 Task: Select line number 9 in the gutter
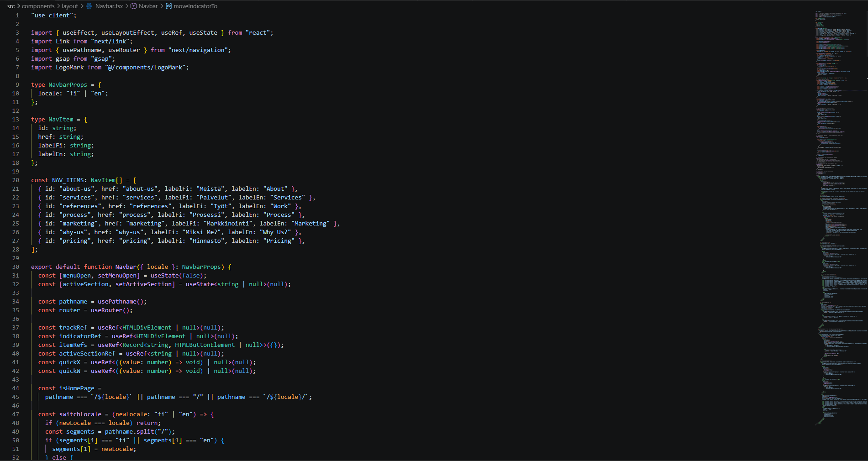pyautogui.click(x=17, y=85)
